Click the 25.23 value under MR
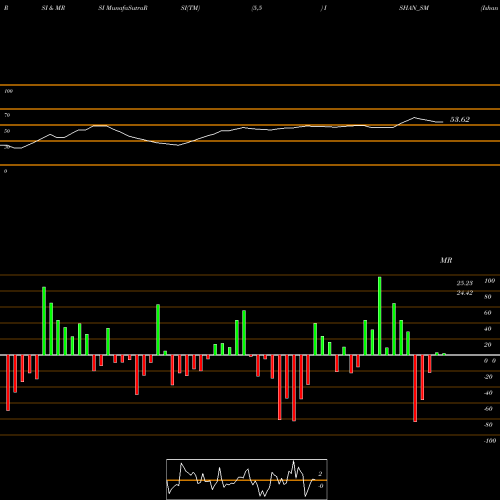 (465, 283)
